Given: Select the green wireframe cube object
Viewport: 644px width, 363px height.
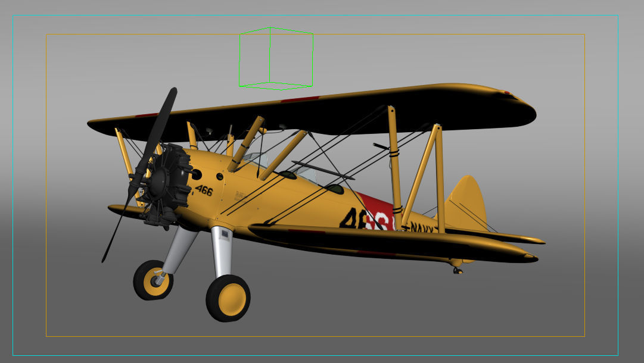Looking at the screenshot, I should pos(276,58).
